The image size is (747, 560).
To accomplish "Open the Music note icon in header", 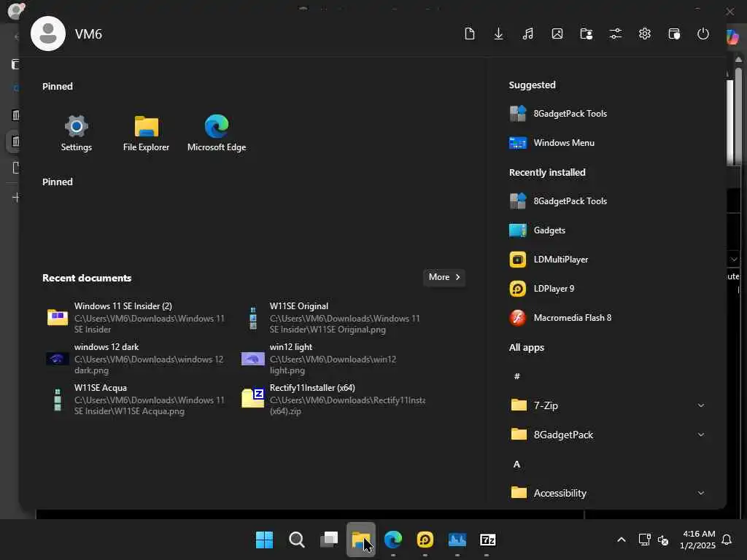I will coord(528,34).
